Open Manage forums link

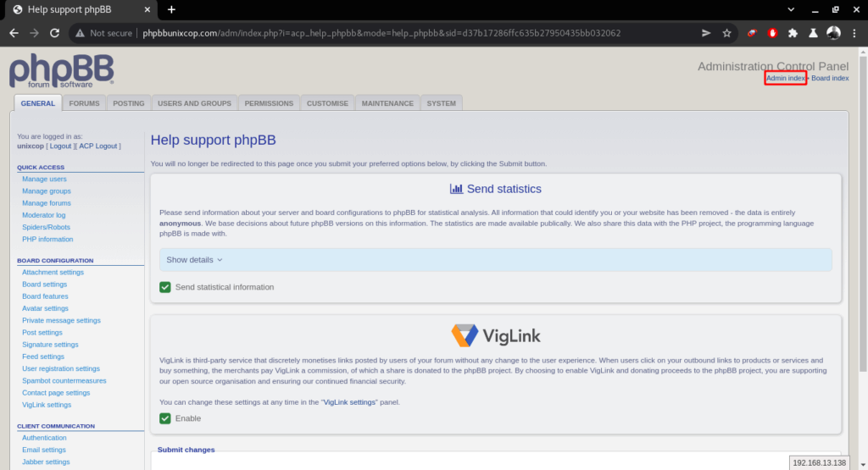pyautogui.click(x=47, y=203)
